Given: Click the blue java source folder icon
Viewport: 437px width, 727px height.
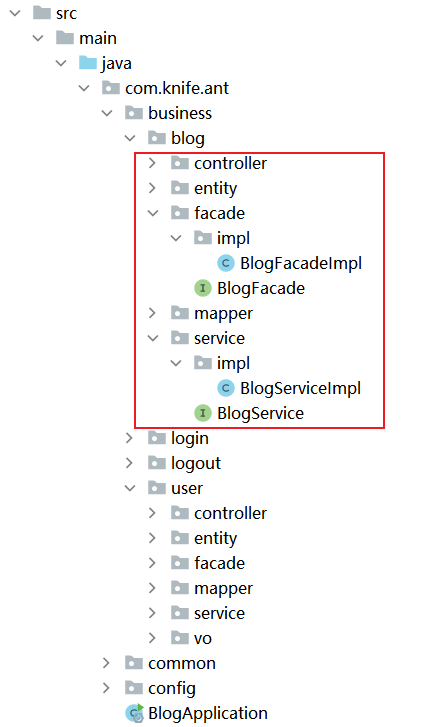Looking at the screenshot, I should click(x=88, y=63).
